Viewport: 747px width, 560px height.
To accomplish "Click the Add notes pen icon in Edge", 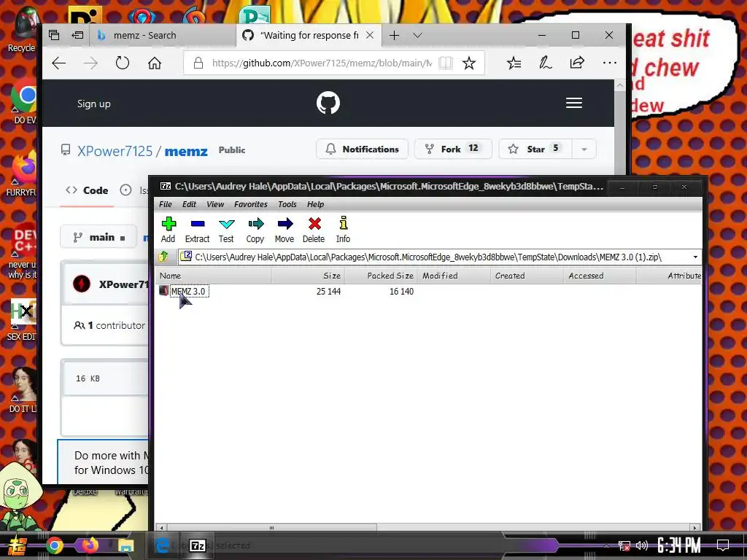I will click(546, 63).
